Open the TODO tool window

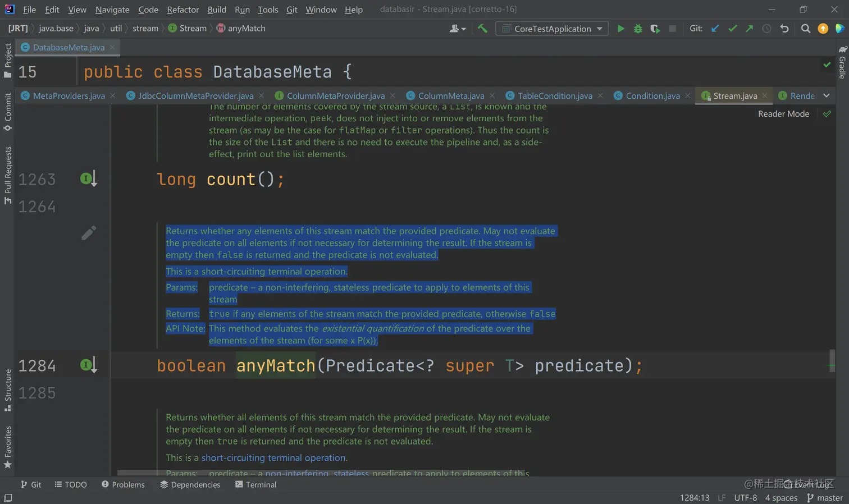coord(71,485)
